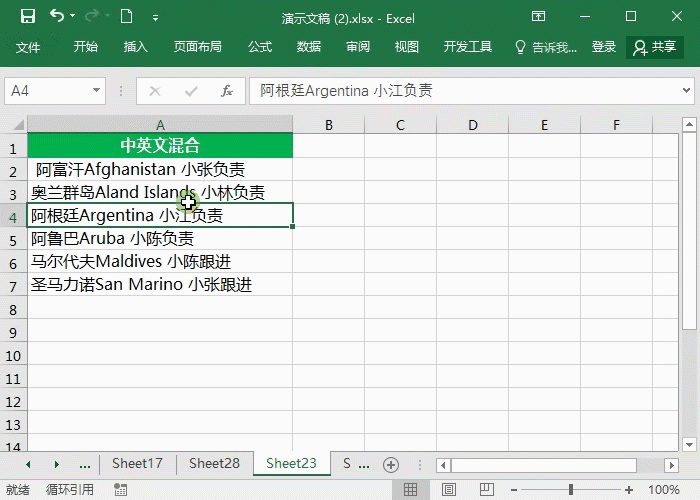Open Customize Quick Access Toolbar dropdown
This screenshot has height=500, width=700.
155,18
